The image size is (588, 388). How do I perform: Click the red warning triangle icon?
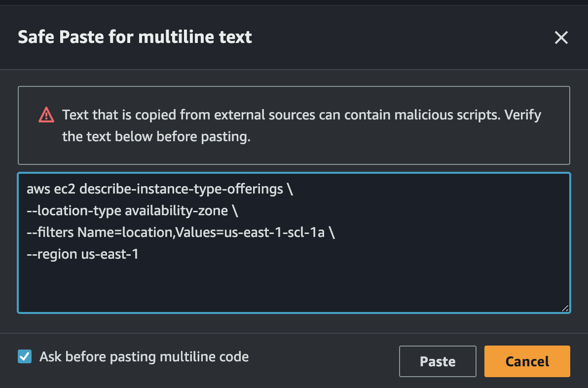(46, 115)
